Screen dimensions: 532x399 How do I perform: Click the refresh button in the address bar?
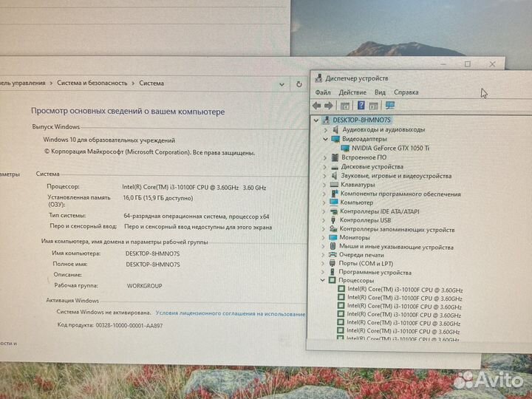tap(299, 84)
